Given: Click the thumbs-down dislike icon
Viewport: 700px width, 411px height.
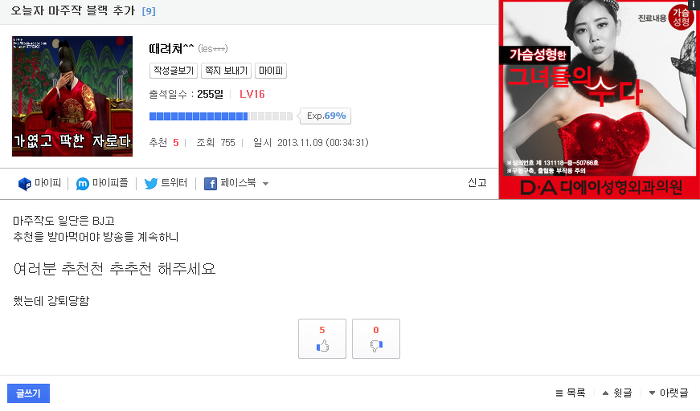Looking at the screenshot, I should click(x=376, y=345).
